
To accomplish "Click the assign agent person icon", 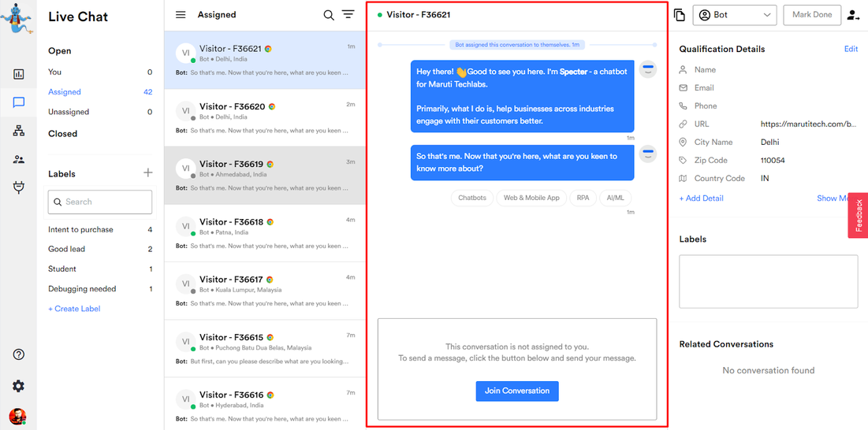I will (x=853, y=15).
